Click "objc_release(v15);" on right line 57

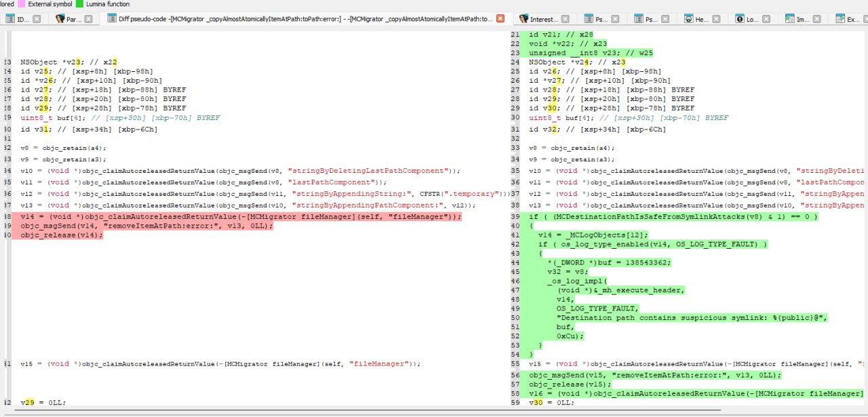[x=570, y=384]
